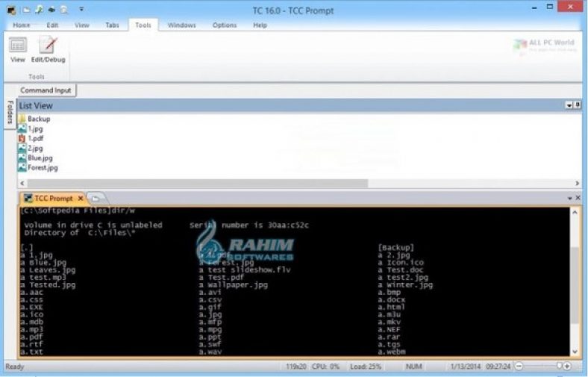
Task: Click the zoom in plus button
Action: [x=567, y=366]
